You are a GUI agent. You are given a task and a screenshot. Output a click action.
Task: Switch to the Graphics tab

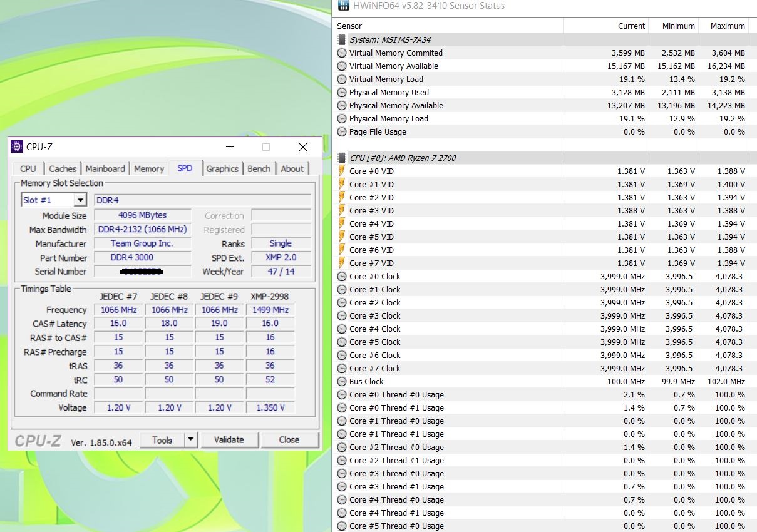(222, 169)
